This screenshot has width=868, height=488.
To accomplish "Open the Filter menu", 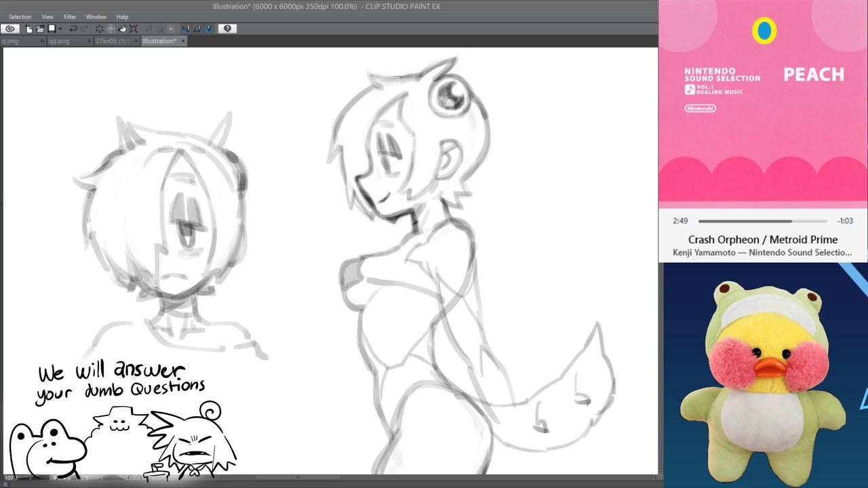I will 70,17.
